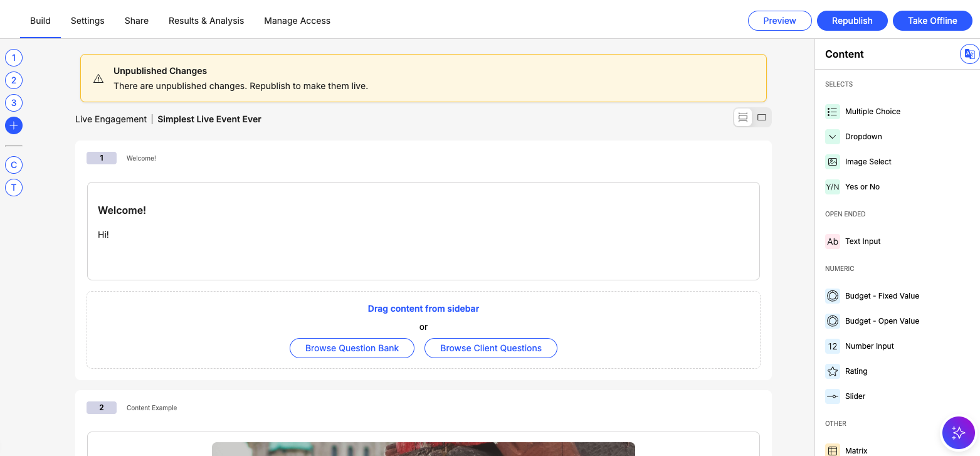The height and width of the screenshot is (456, 980).
Task: Jump to page 2 in sidebar
Action: 14,80
